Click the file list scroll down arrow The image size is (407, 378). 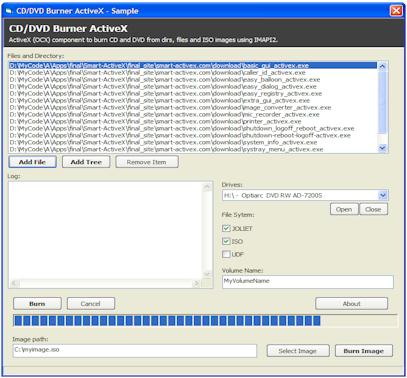[382, 148]
